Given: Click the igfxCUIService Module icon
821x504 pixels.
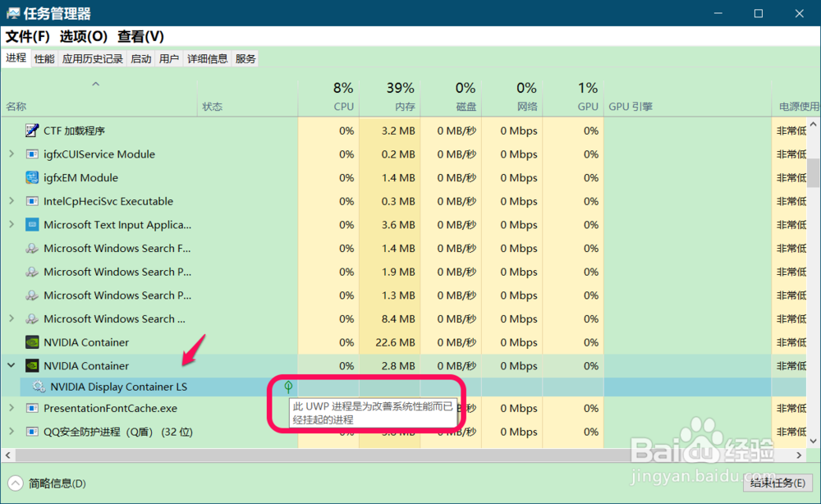Looking at the screenshot, I should [32, 153].
